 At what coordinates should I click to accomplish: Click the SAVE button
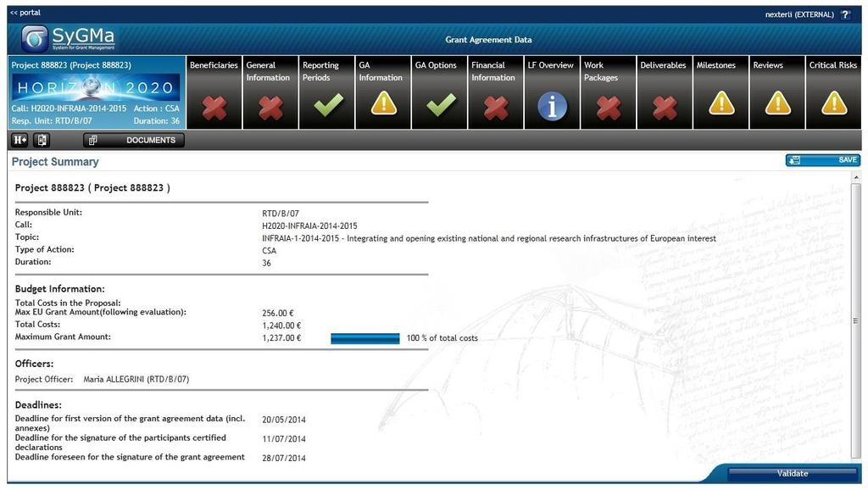[x=822, y=160]
